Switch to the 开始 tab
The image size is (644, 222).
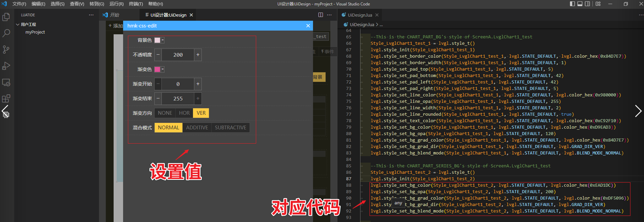[114, 15]
